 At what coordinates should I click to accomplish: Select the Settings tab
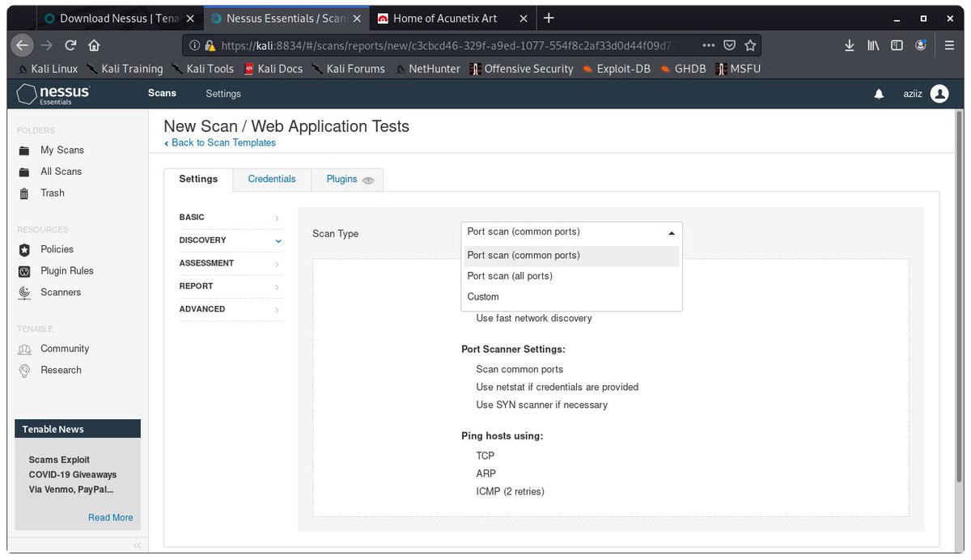(x=198, y=180)
